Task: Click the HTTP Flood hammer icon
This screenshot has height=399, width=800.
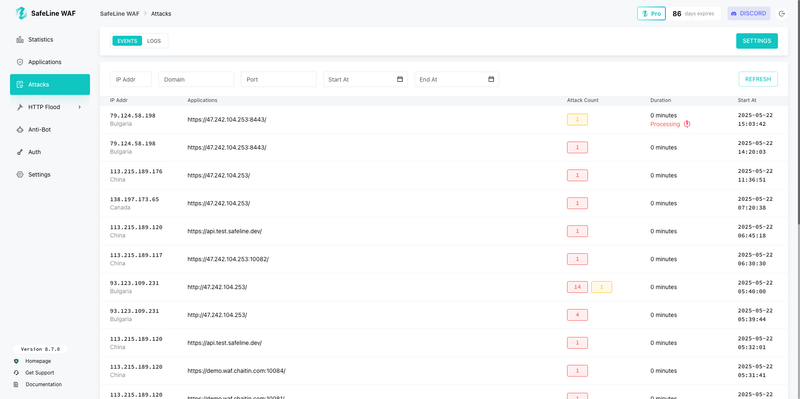Action: pos(20,107)
